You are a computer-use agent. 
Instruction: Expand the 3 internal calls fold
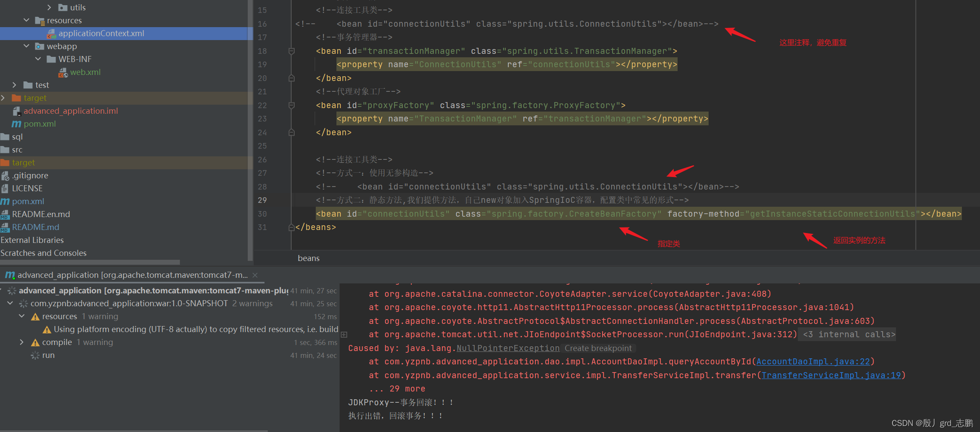847,334
